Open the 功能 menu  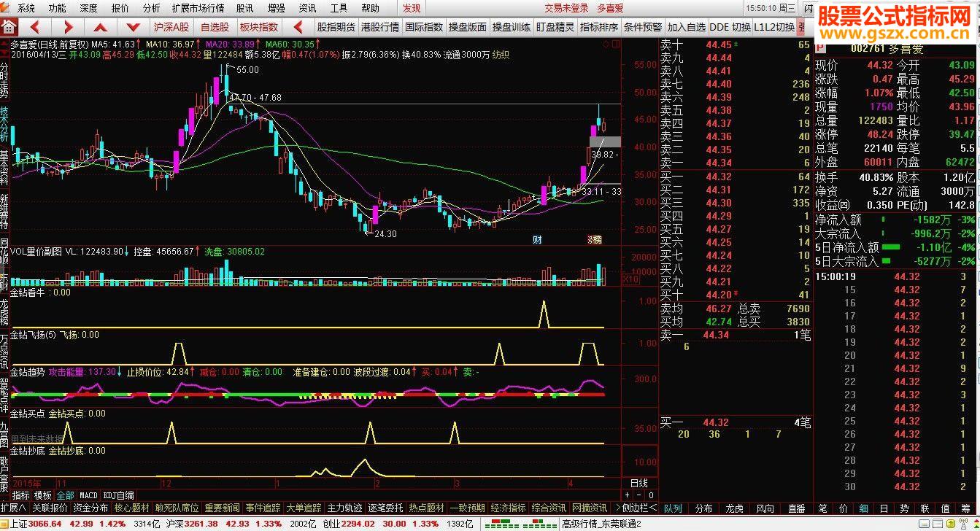tap(57, 8)
